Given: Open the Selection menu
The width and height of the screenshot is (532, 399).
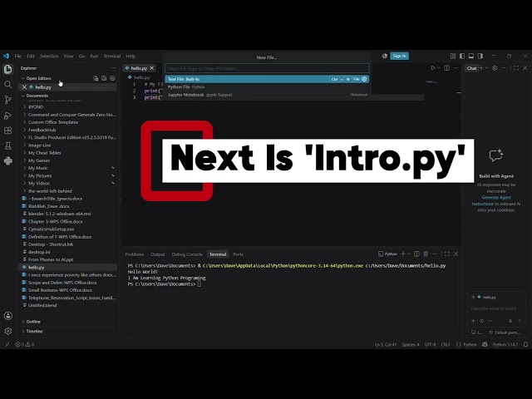Looking at the screenshot, I should pos(49,56).
